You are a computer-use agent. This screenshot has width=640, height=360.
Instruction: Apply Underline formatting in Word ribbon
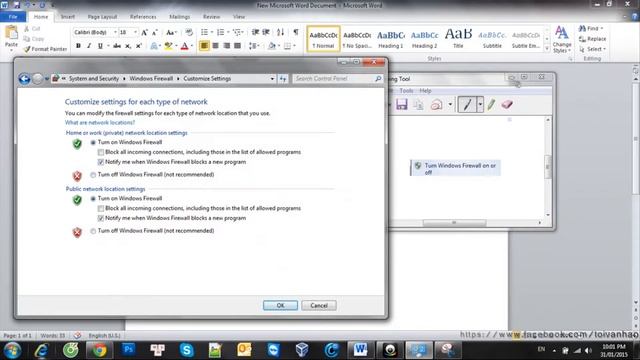point(100,46)
